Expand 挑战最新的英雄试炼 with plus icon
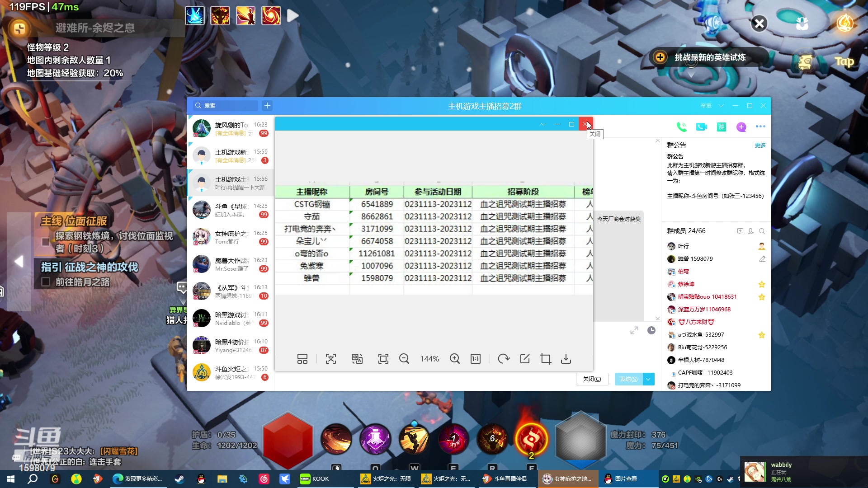The image size is (868, 488). click(660, 57)
